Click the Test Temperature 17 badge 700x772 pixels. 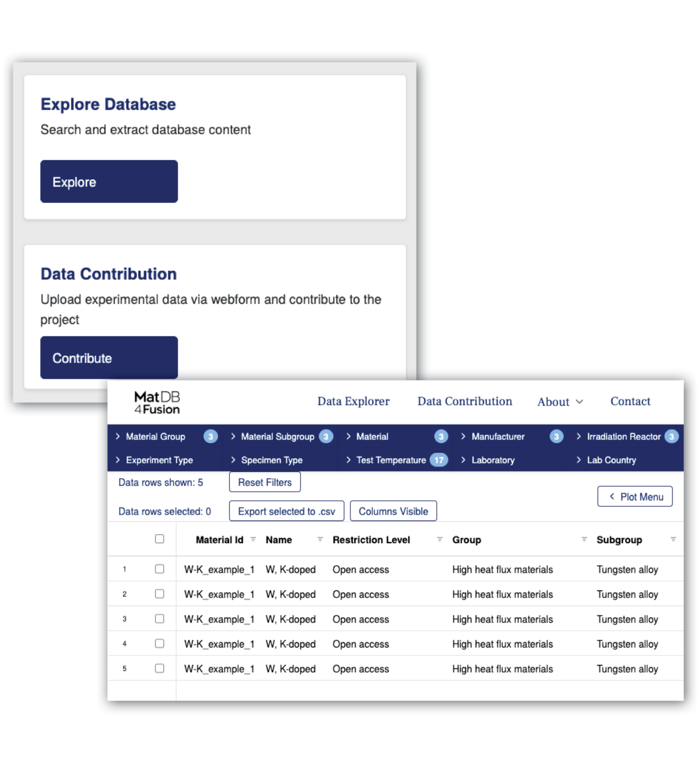click(439, 460)
